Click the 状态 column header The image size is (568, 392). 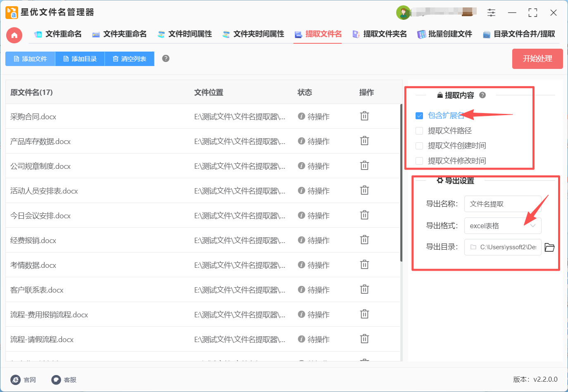305,92
